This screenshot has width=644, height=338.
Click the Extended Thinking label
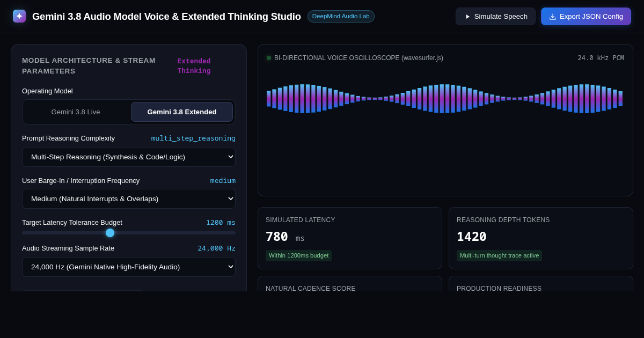[194, 66]
